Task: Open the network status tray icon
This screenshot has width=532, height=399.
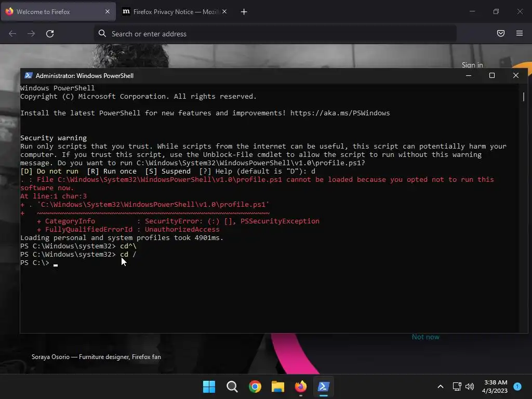Action: (x=457, y=387)
